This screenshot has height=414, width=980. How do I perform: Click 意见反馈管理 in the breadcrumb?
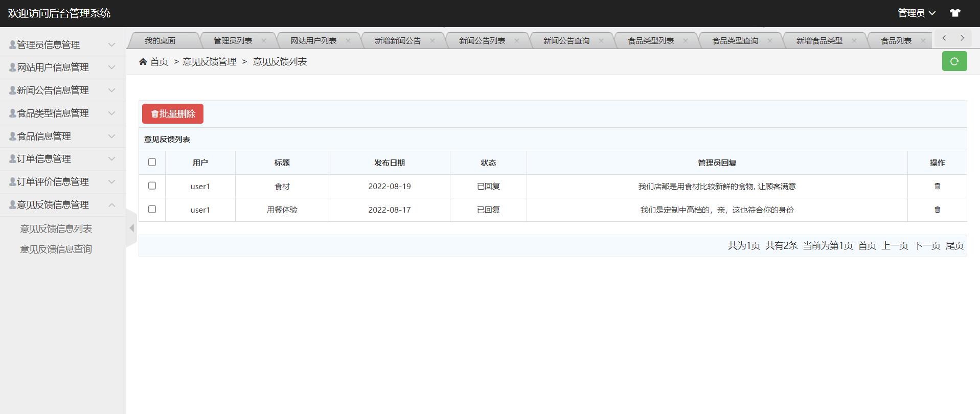(210, 62)
